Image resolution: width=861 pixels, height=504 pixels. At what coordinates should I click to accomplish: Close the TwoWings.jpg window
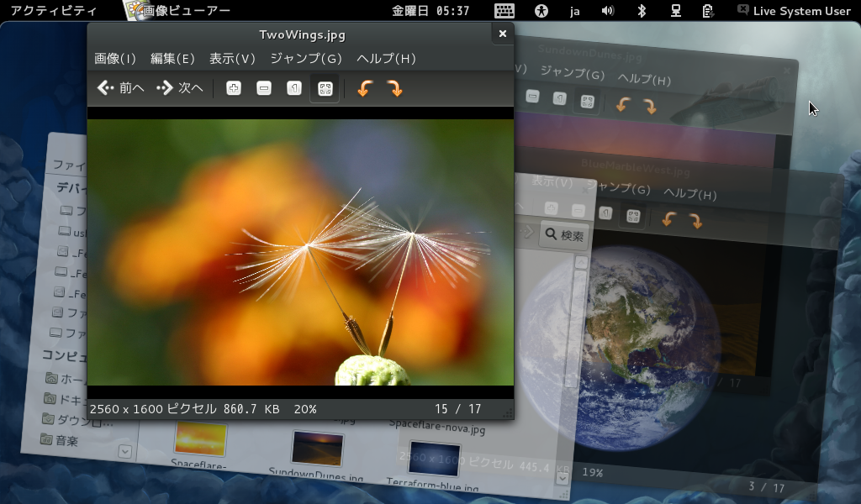[x=503, y=34]
